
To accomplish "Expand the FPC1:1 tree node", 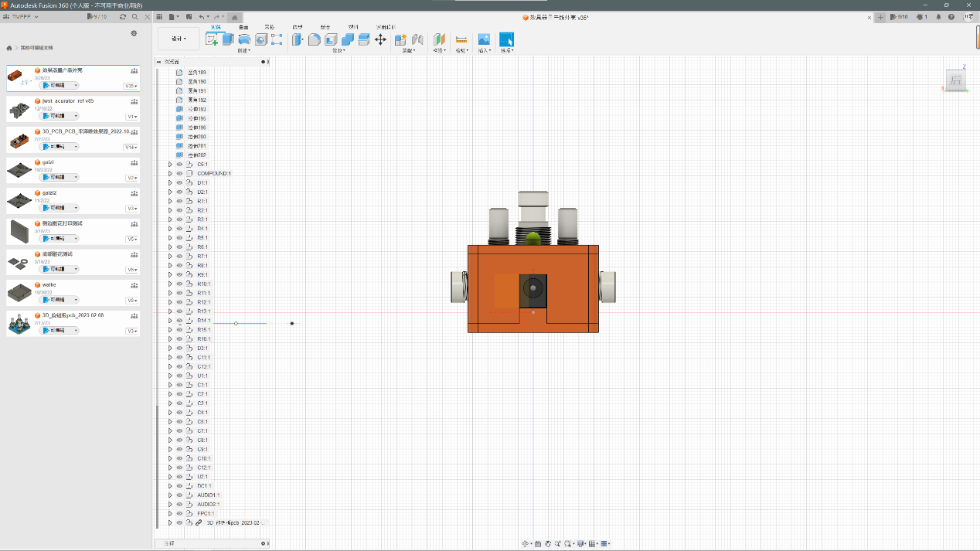I will tap(170, 513).
